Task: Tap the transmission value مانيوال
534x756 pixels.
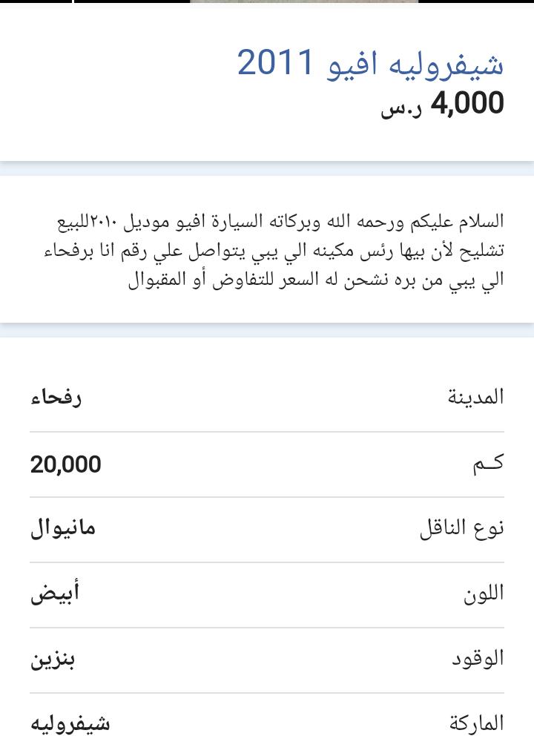Action: coord(63,528)
